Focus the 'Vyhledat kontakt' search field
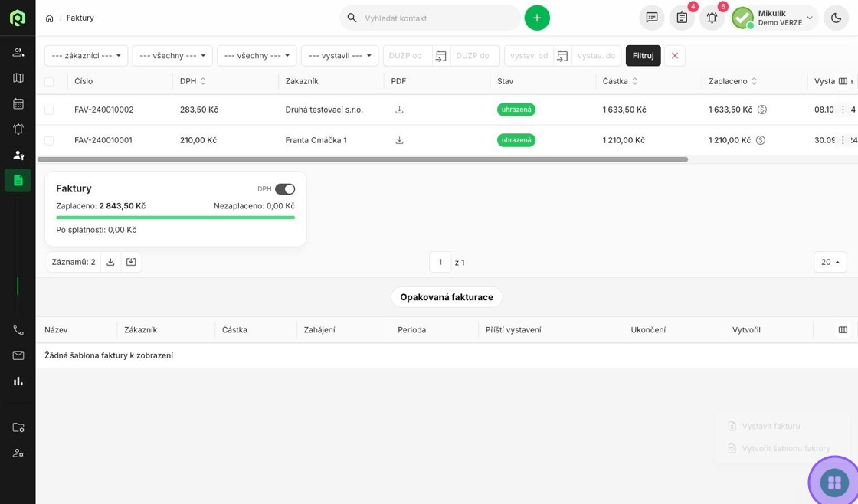Image resolution: width=858 pixels, height=504 pixels. [x=430, y=18]
